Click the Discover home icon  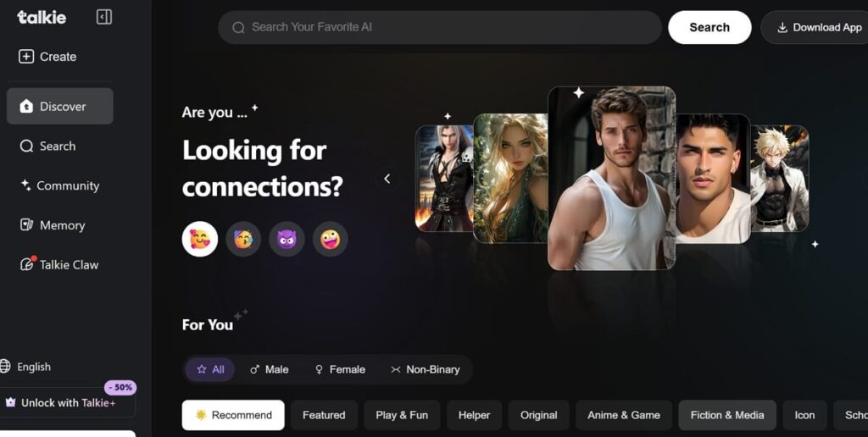(26, 106)
